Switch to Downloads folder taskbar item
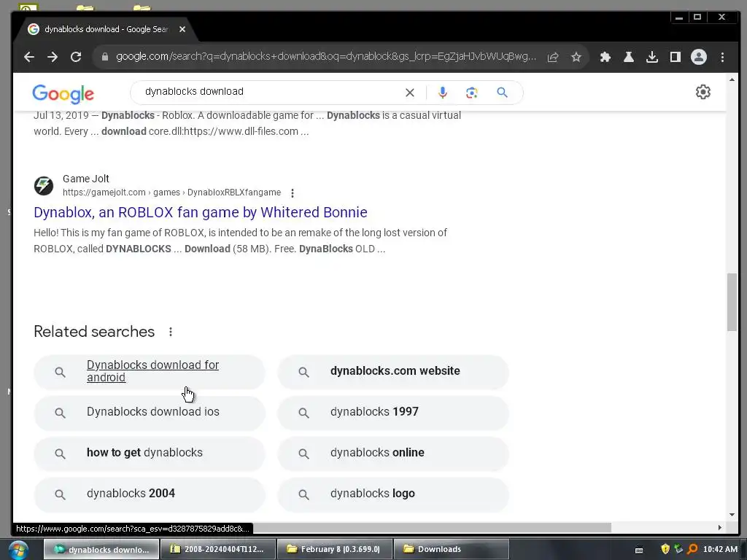747x560 pixels. (x=451, y=549)
